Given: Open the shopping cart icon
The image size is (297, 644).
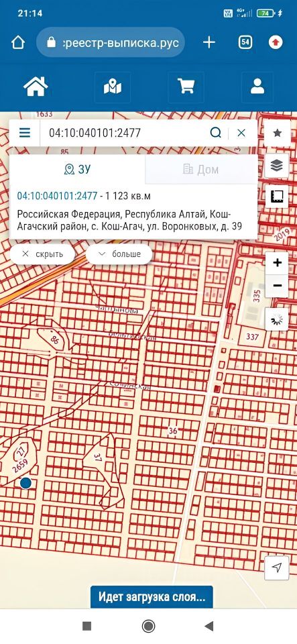Looking at the screenshot, I should 186,87.
